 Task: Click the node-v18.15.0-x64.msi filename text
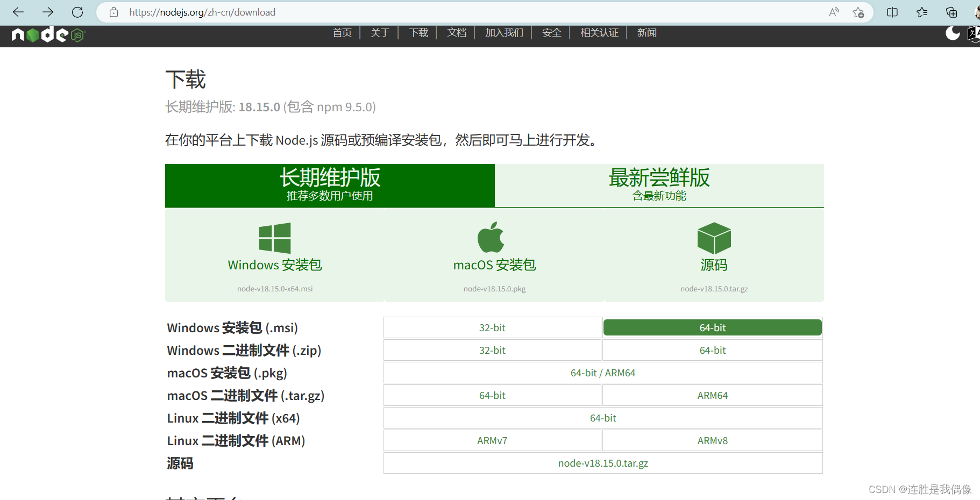[275, 289]
